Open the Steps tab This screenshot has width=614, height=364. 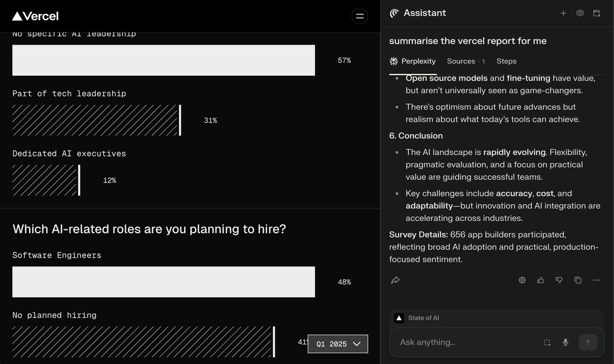coord(507,61)
